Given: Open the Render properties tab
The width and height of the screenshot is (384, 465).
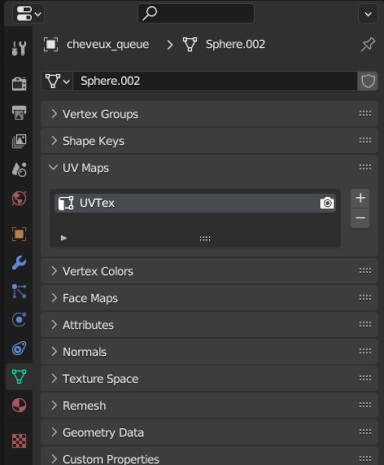Looking at the screenshot, I should click(19, 83).
